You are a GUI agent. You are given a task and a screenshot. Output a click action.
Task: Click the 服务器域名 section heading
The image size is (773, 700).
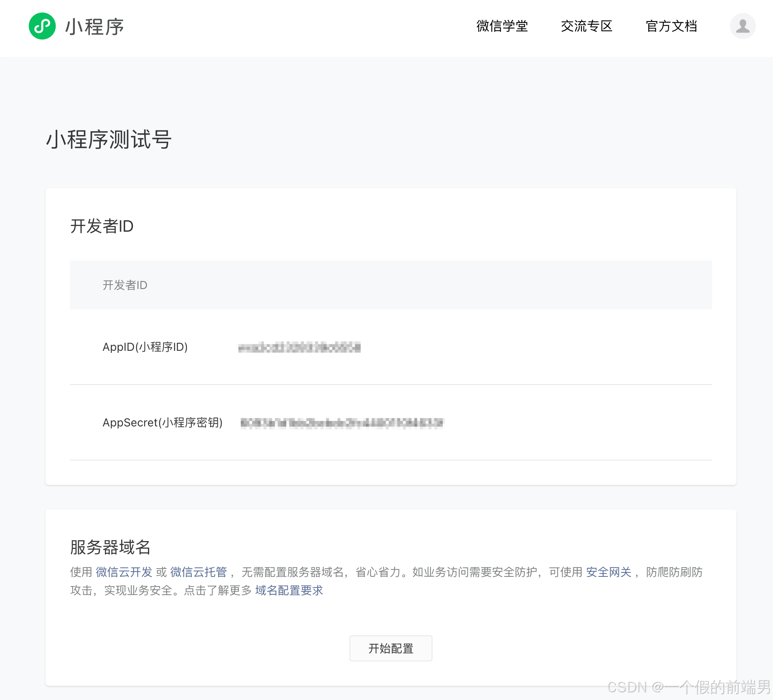point(110,547)
